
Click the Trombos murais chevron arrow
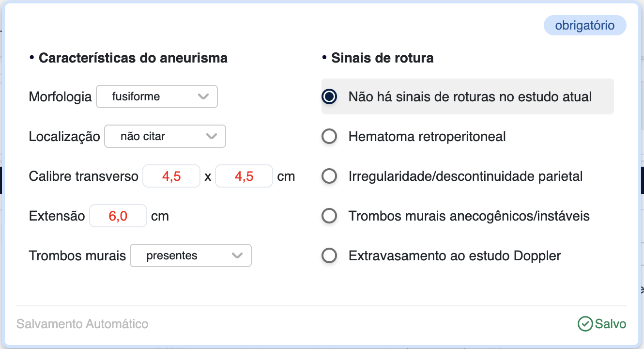click(237, 255)
